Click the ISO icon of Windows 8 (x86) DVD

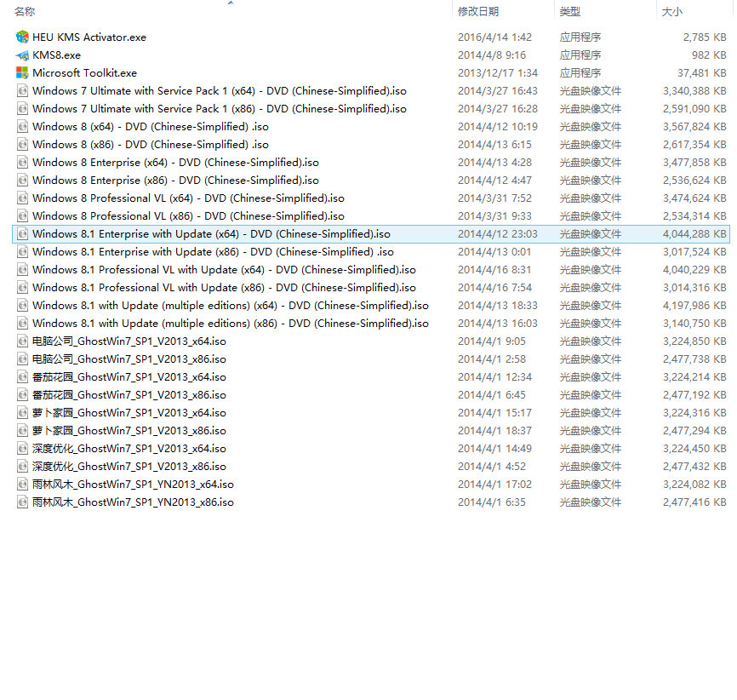[x=22, y=145]
